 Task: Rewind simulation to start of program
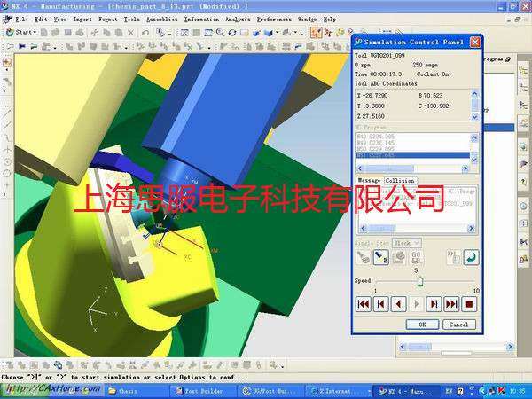[x=364, y=303]
